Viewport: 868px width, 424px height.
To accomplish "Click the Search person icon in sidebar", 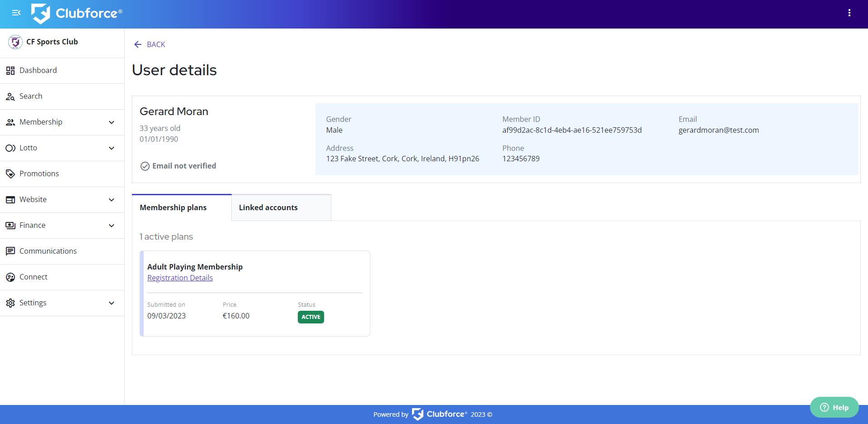I will (10, 96).
